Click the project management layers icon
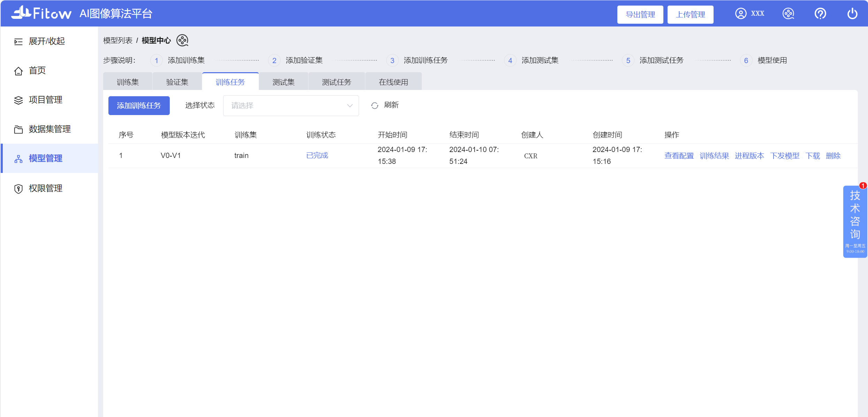The height and width of the screenshot is (417, 868). (18, 100)
